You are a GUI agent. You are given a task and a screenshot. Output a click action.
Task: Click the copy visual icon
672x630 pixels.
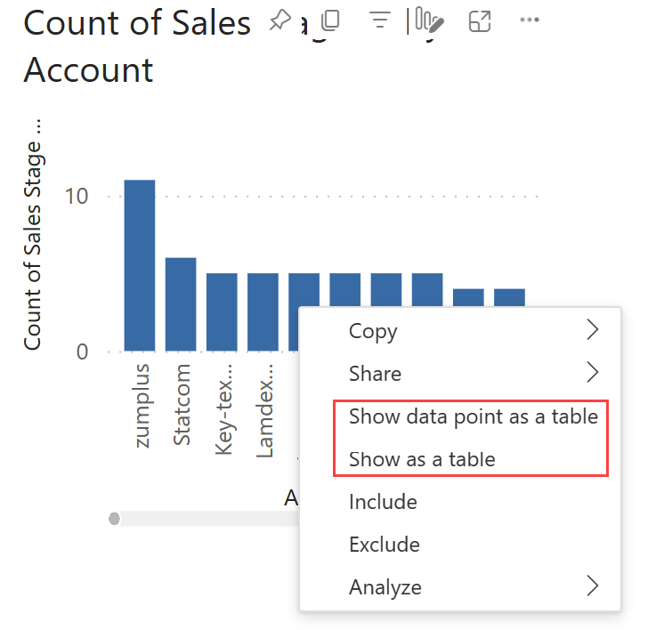pos(331,20)
